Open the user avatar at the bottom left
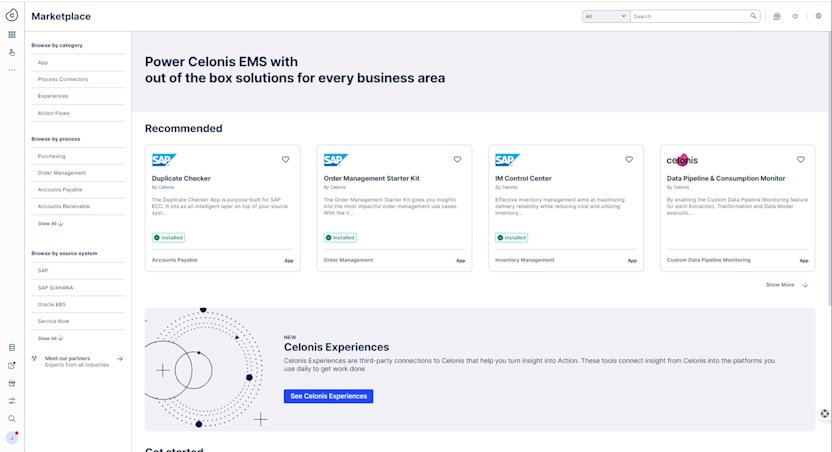Screen dimensions: 832x452 12,438
